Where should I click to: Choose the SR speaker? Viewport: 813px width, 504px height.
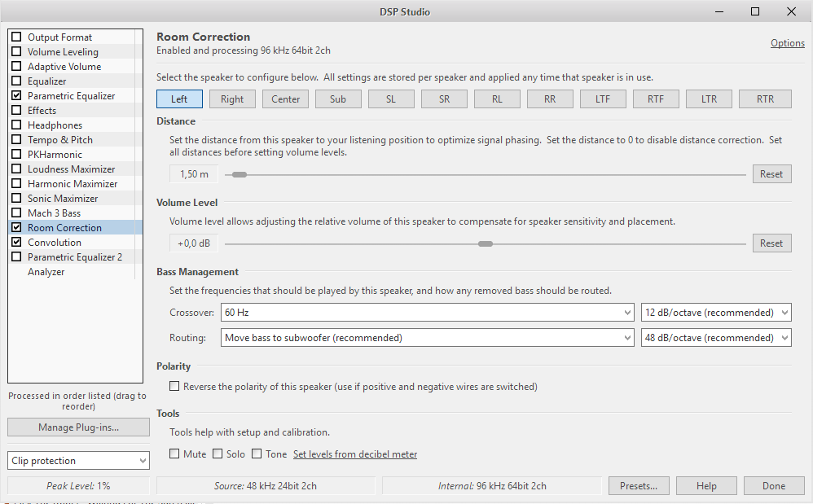click(444, 99)
